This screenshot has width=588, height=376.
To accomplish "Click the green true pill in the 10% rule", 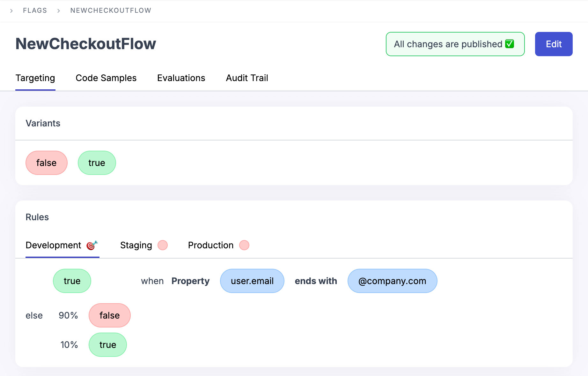I will 107,345.
